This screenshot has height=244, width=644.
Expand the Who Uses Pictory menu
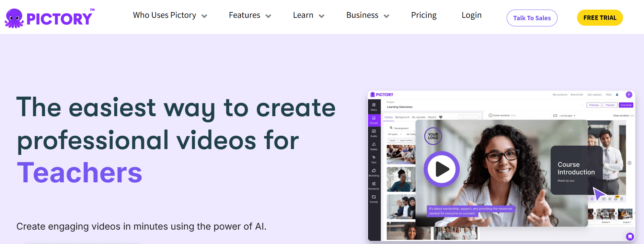coord(170,15)
